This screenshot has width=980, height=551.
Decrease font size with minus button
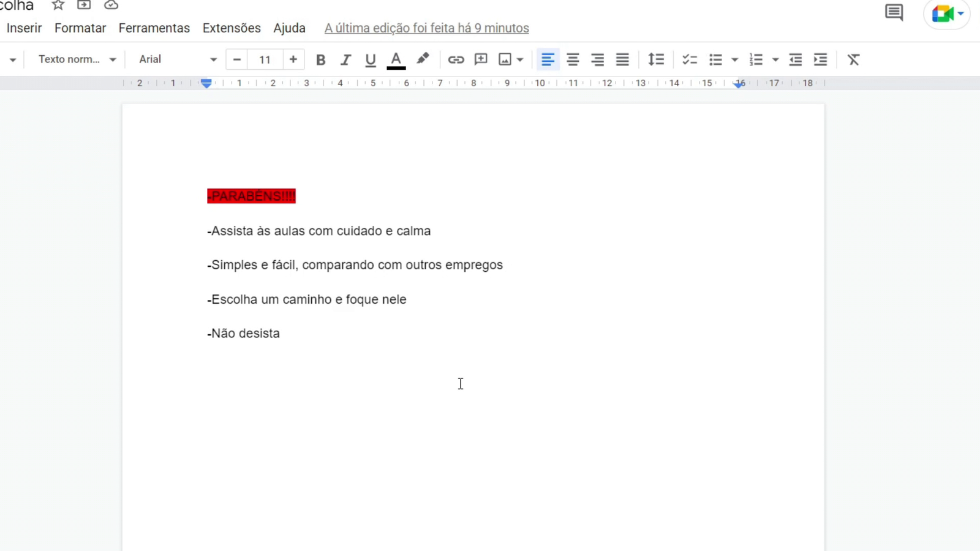pos(237,59)
